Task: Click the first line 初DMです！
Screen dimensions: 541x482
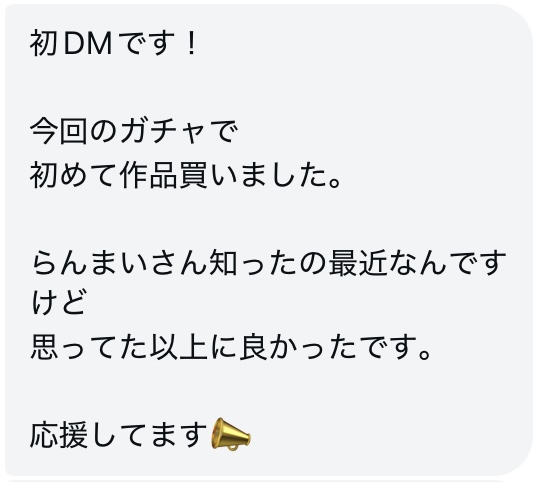Action: [x=114, y=43]
